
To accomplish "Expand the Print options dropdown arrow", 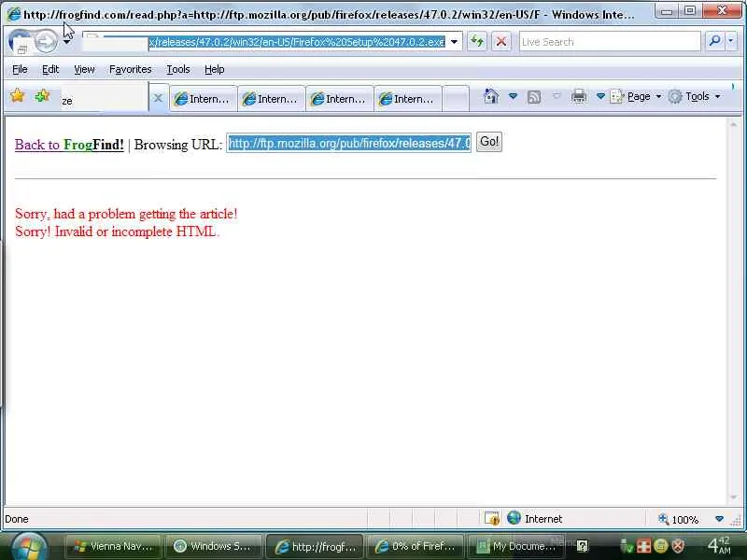I will (x=600, y=96).
